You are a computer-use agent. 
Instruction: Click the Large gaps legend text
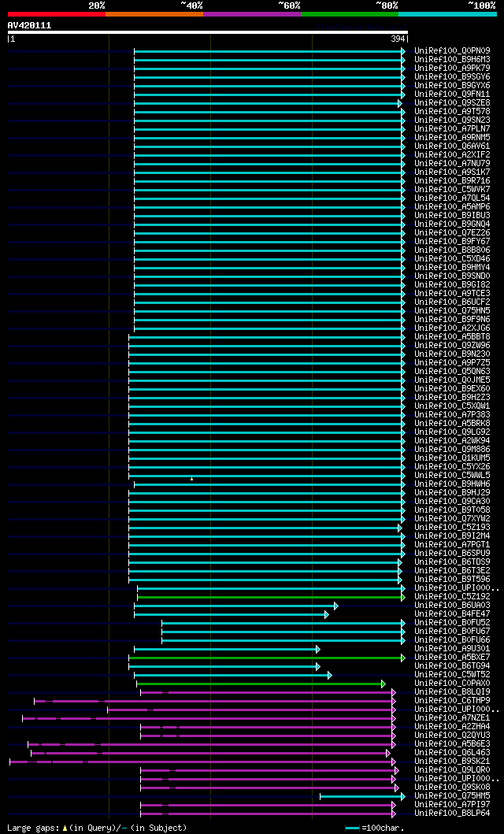(x=98, y=828)
